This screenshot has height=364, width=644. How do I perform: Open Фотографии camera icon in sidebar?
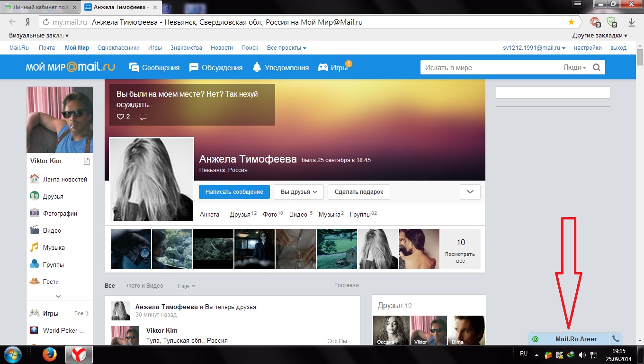34,213
